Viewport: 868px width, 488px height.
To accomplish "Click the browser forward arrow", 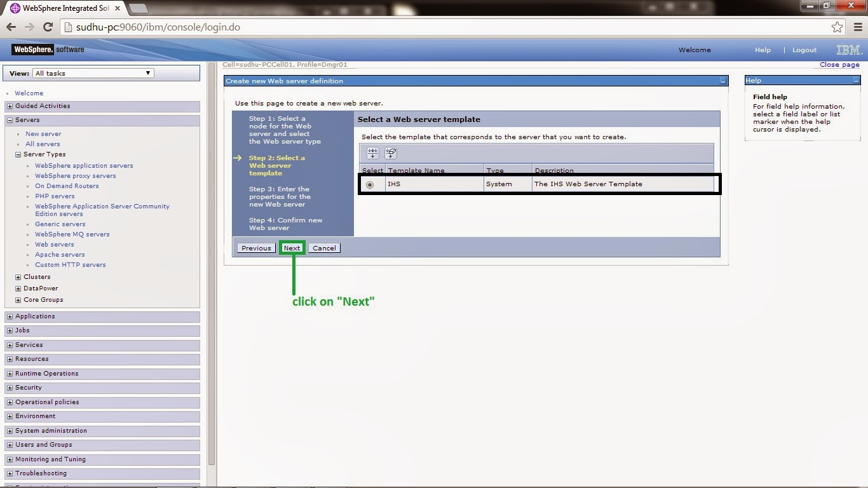I will coord(29,27).
